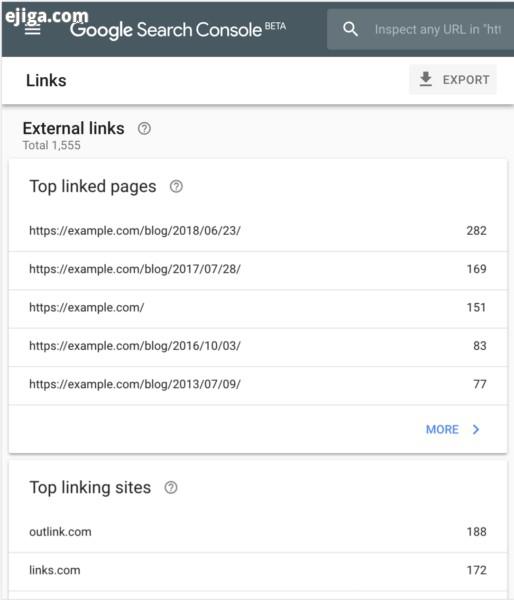
Task: Click the search magnifier icon
Action: pyautogui.click(x=350, y=29)
